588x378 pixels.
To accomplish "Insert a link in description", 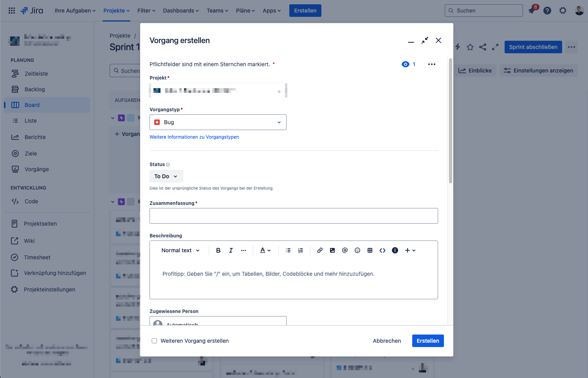I will [320, 250].
